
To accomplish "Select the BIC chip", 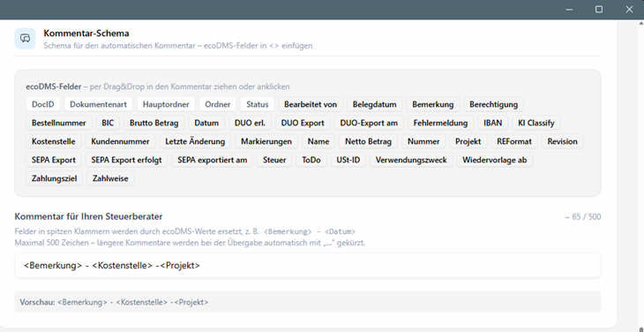I will tap(108, 123).
